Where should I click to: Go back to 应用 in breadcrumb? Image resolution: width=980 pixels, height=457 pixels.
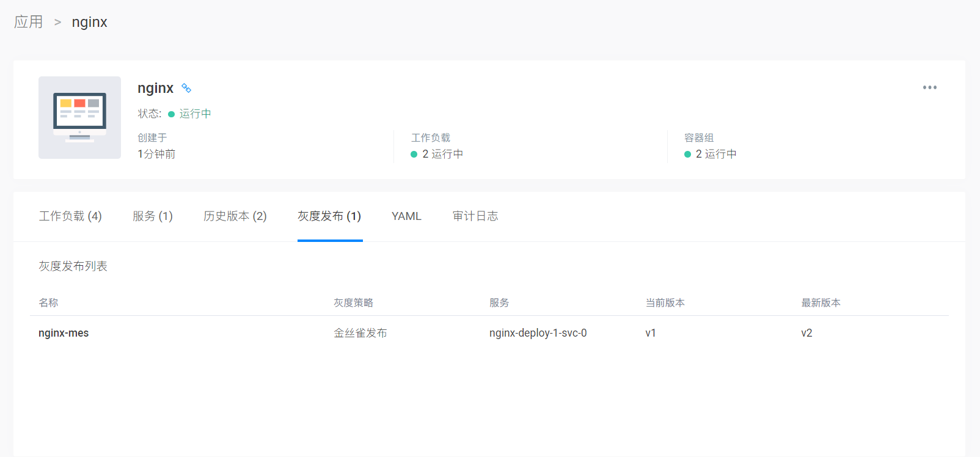(29, 22)
